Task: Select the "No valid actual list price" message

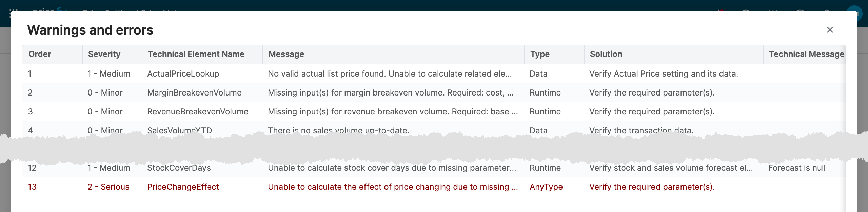Action: 390,74
